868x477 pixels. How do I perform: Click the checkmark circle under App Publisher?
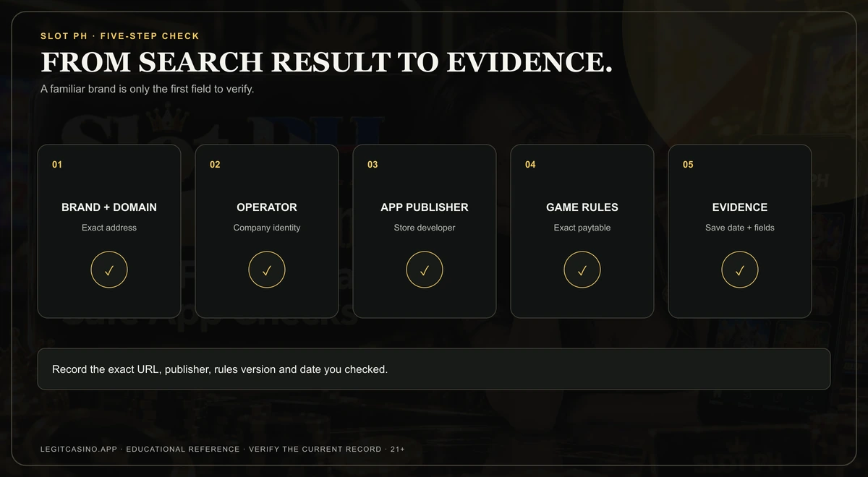pyautogui.click(x=425, y=270)
